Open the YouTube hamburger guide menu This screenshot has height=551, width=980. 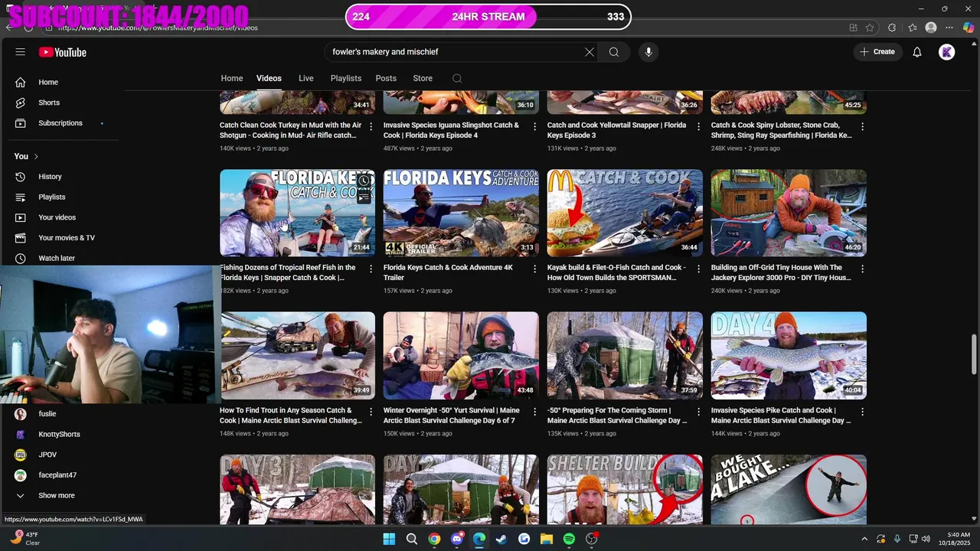click(x=21, y=52)
